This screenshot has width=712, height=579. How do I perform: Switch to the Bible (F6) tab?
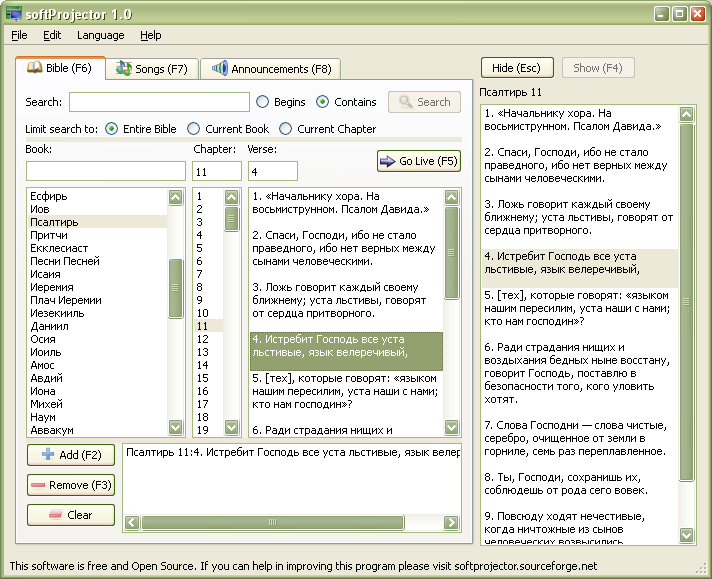click(60, 68)
